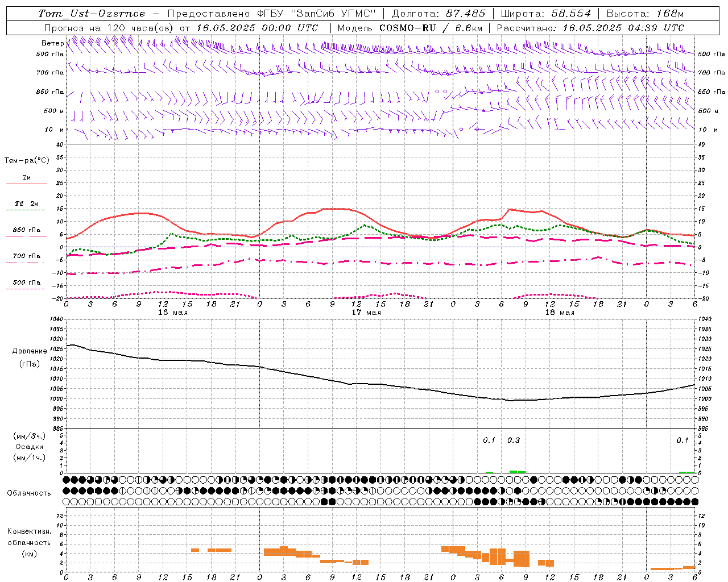Click the '500 гПа' temperature legend entry

(x=27, y=282)
